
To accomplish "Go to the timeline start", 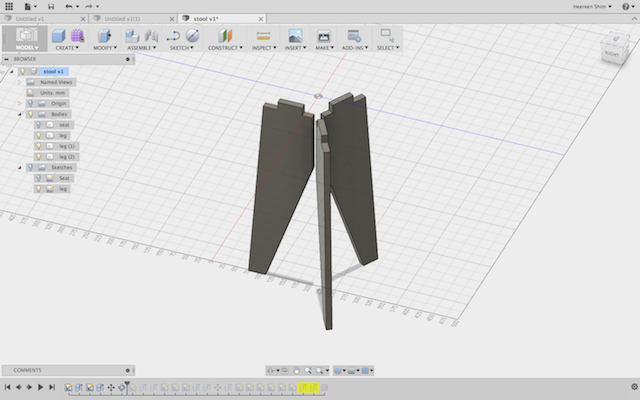I will coord(7,387).
